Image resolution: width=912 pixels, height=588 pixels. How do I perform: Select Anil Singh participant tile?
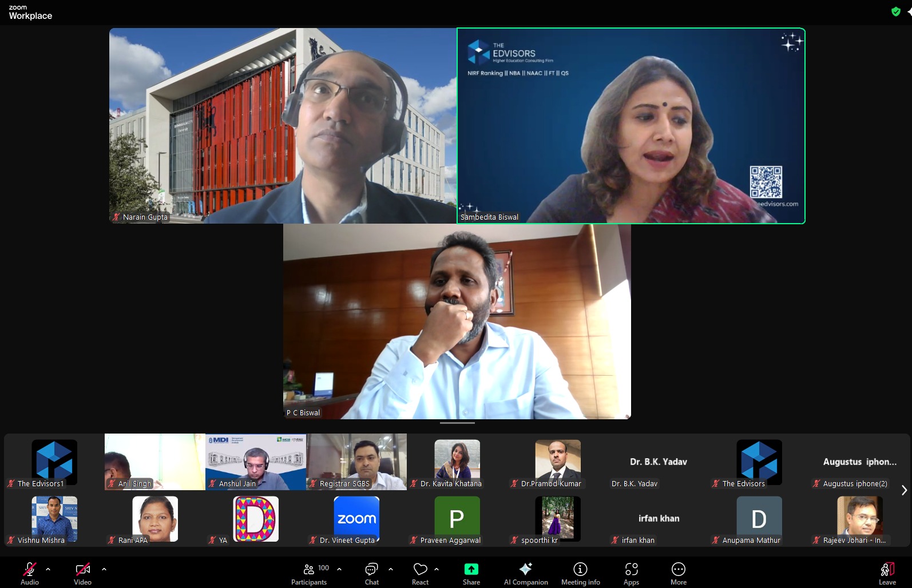(x=155, y=462)
